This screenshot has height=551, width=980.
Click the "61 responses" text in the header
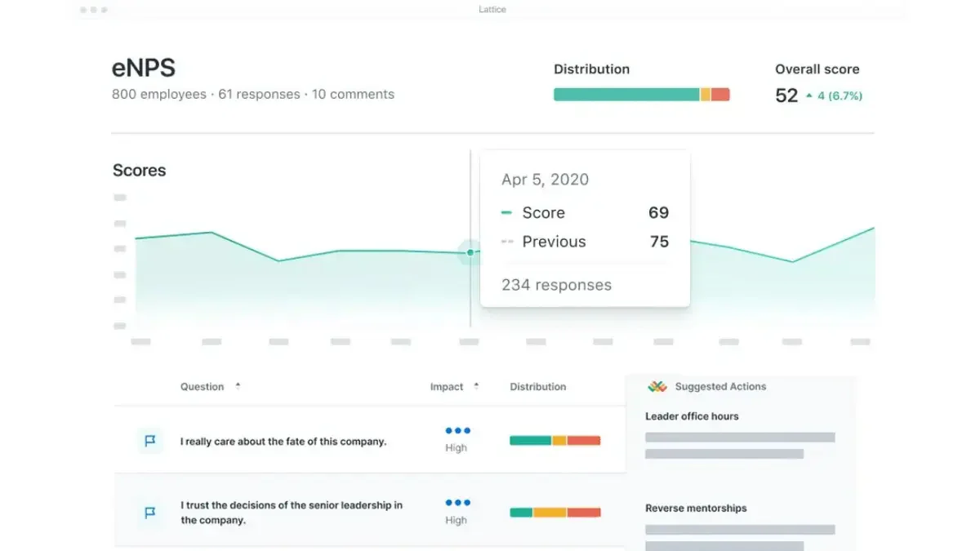click(259, 95)
